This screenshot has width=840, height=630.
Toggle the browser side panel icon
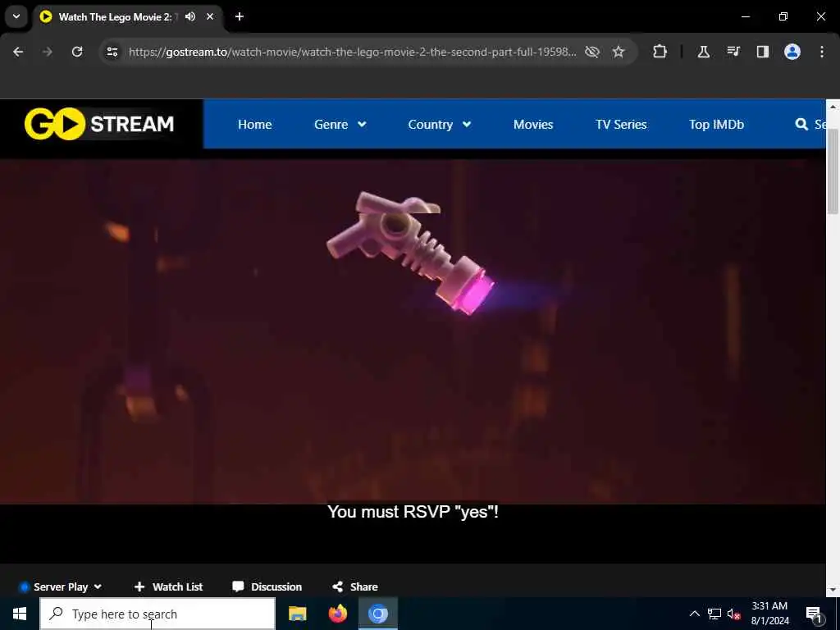pyautogui.click(x=763, y=52)
